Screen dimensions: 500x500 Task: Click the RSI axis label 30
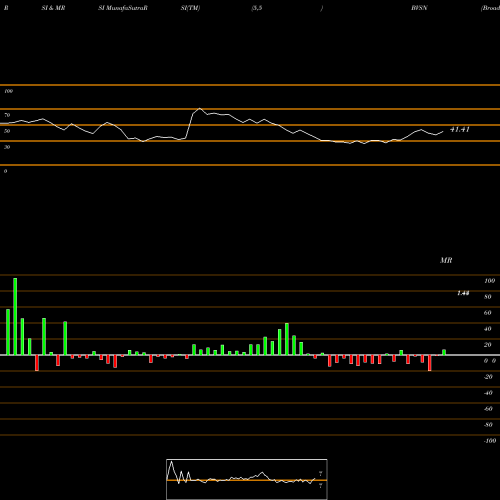click(x=7, y=147)
